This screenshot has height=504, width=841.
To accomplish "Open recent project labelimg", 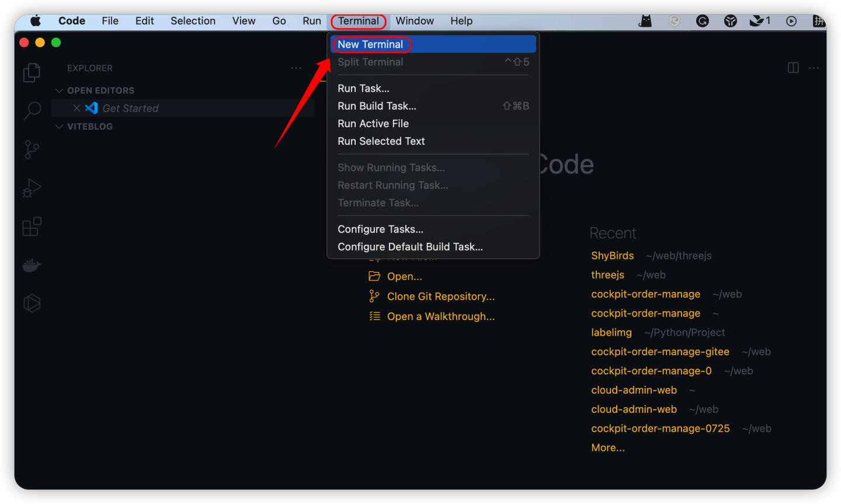I will coord(611,332).
